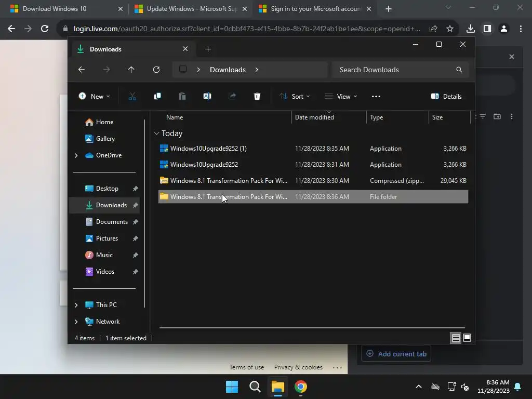
Task: Open the Windows Start menu
Action: click(x=232, y=387)
